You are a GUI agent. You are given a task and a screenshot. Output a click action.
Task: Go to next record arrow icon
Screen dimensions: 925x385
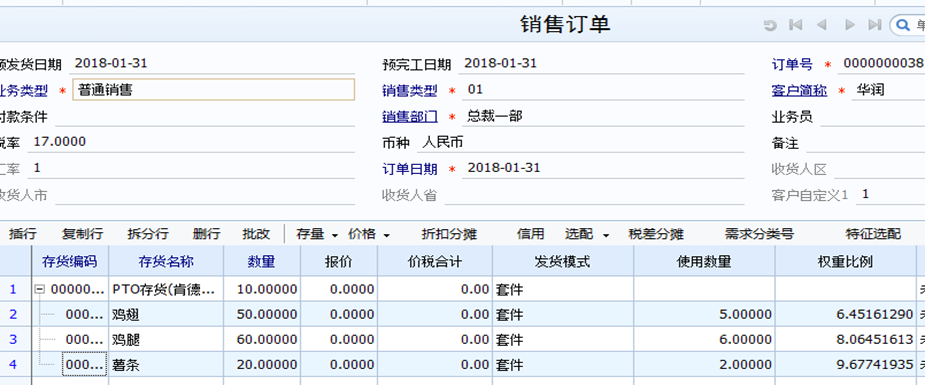pyautogui.click(x=849, y=25)
